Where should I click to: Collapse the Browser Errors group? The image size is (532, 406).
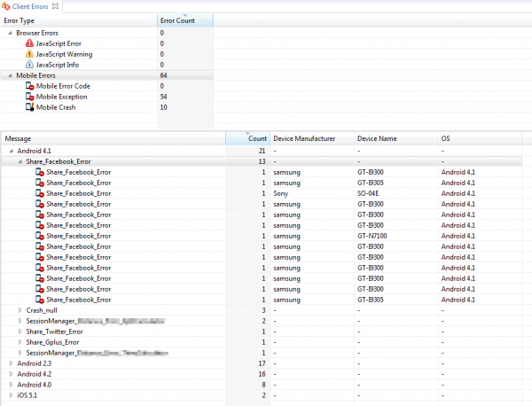click(x=10, y=33)
